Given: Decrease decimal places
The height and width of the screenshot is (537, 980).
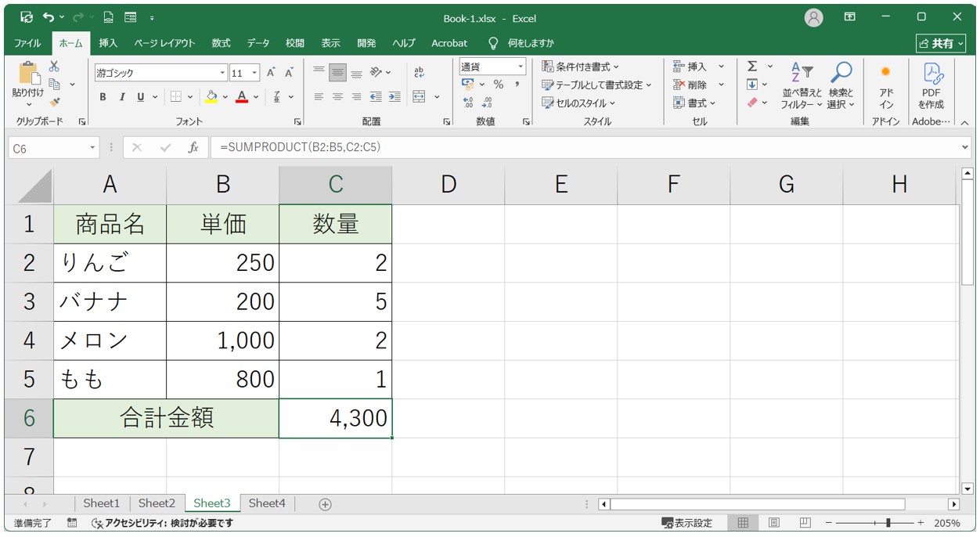Looking at the screenshot, I should pos(487,103).
